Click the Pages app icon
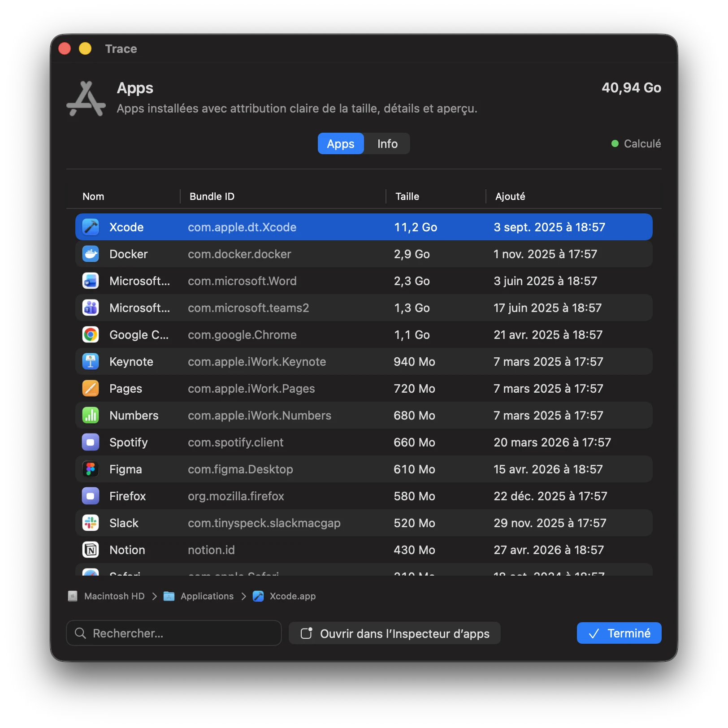The image size is (728, 728). (x=91, y=389)
